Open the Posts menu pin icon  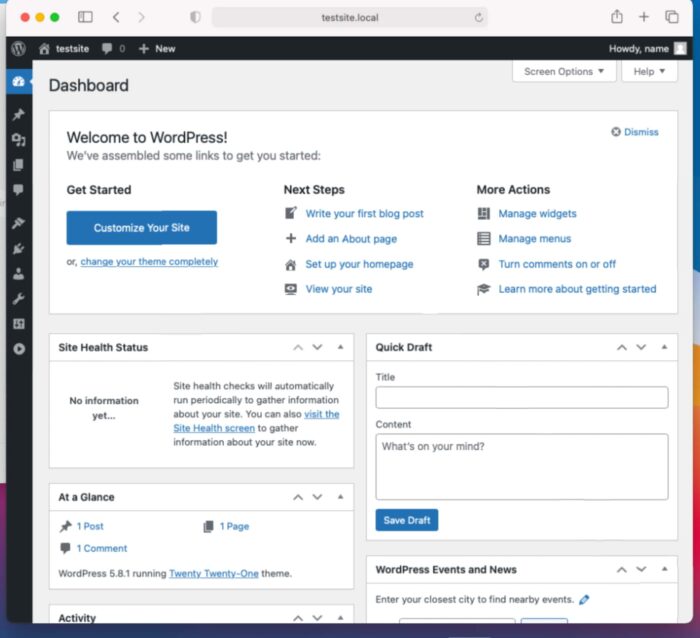point(18,114)
